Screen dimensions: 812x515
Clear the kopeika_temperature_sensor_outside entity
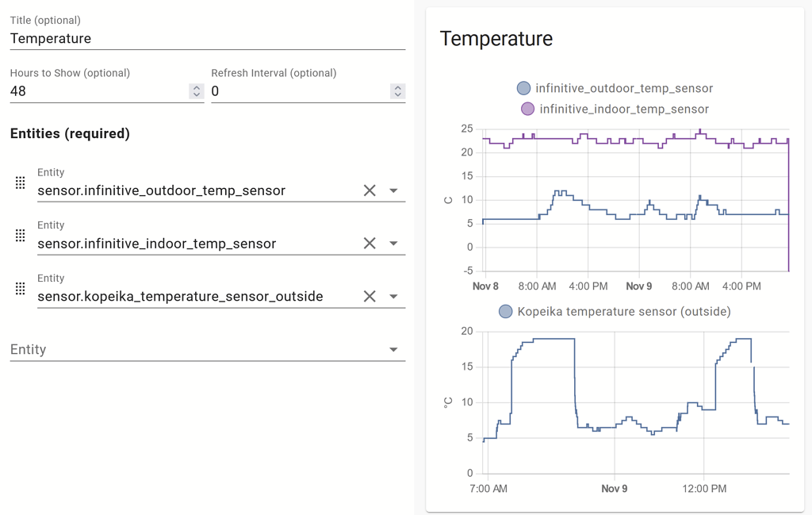(370, 297)
